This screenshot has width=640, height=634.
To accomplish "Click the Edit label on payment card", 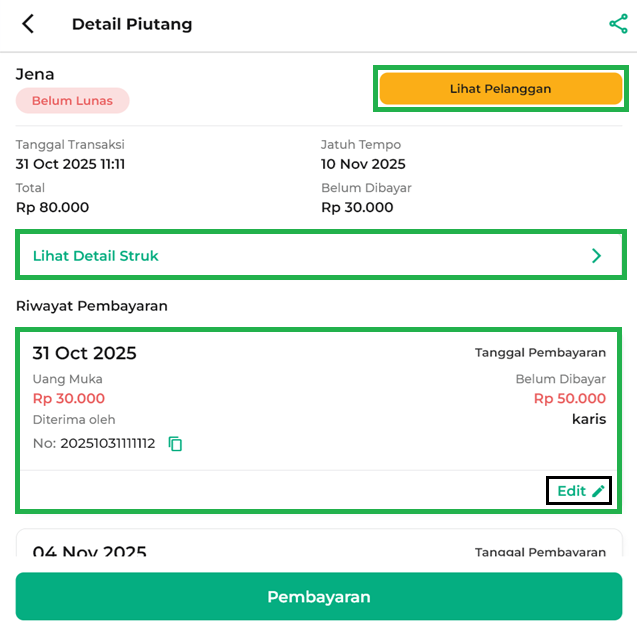I will [x=571, y=491].
